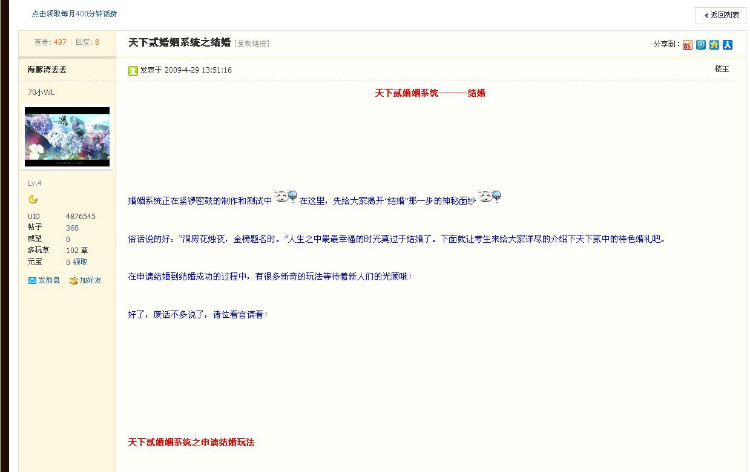Image resolution: width=750 pixels, height=472 pixels.
Task: Click the 分享到 label
Action: (x=666, y=44)
